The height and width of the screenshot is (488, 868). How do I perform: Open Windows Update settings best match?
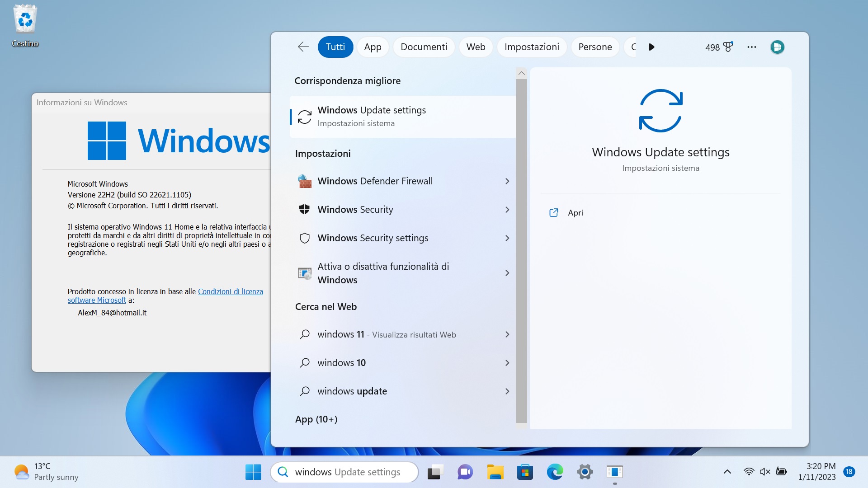(x=402, y=117)
